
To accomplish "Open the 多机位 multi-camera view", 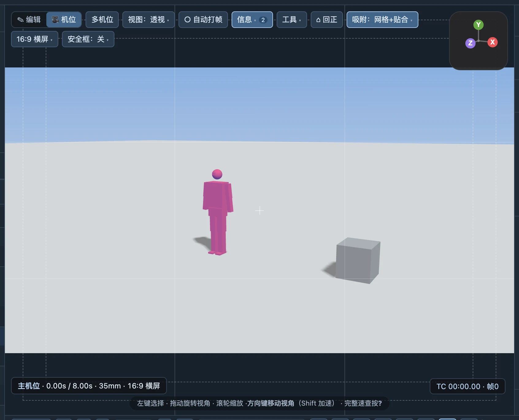I will point(102,20).
